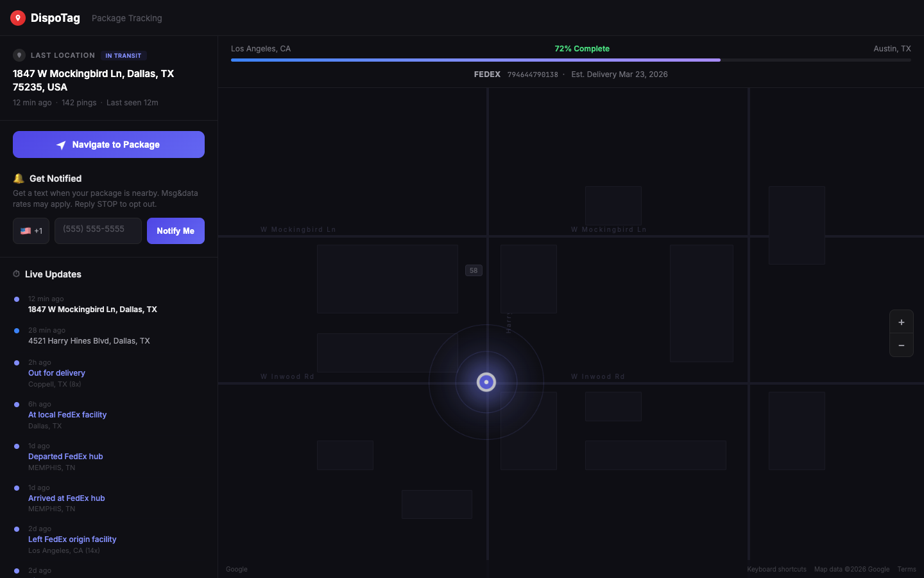
Task: Click the navigation arrow inside Navigate to Package
Action: (x=61, y=144)
